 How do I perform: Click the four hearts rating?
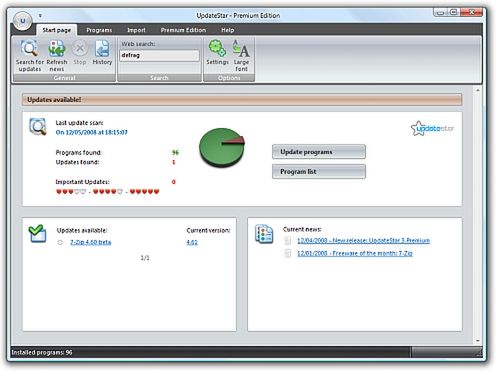108,192
